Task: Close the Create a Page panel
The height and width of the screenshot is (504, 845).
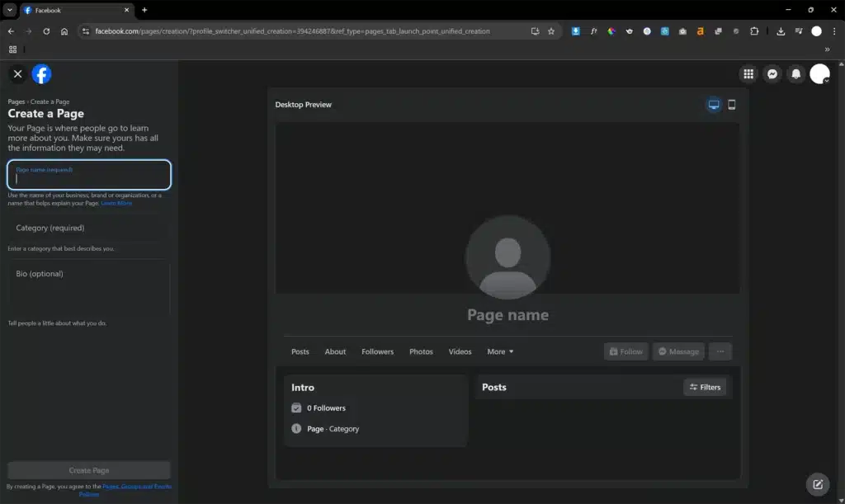Action: pyautogui.click(x=17, y=73)
